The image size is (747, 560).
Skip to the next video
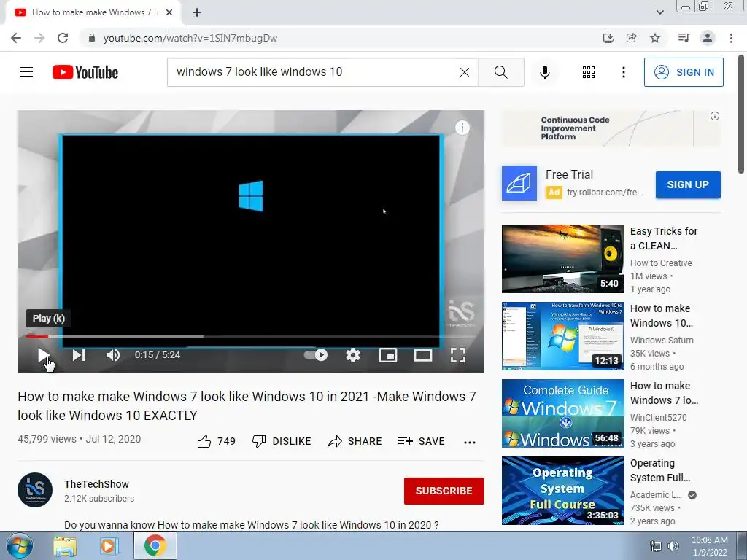[79, 355]
